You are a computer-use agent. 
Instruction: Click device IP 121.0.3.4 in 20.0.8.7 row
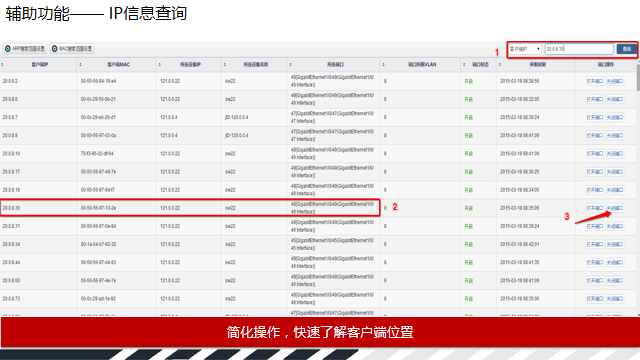coord(169,118)
